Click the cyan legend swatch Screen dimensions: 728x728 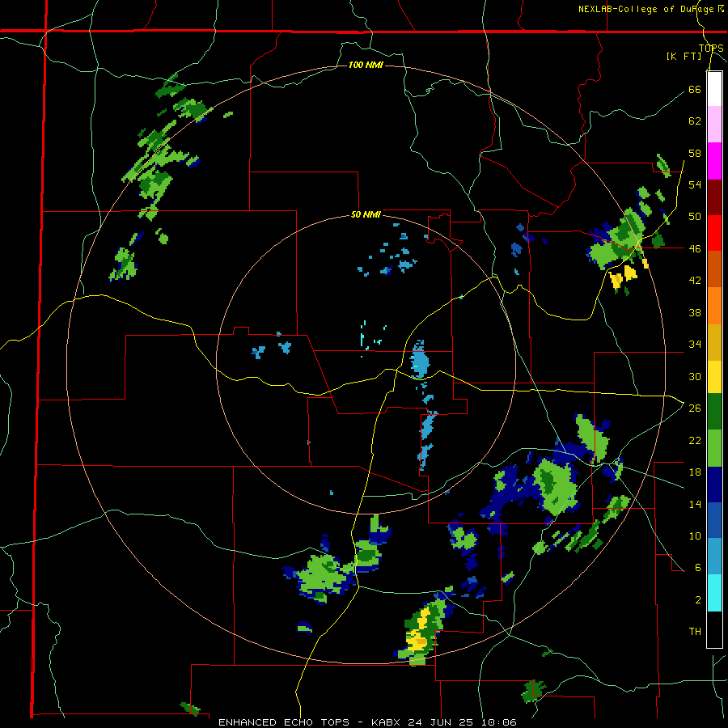point(714,593)
